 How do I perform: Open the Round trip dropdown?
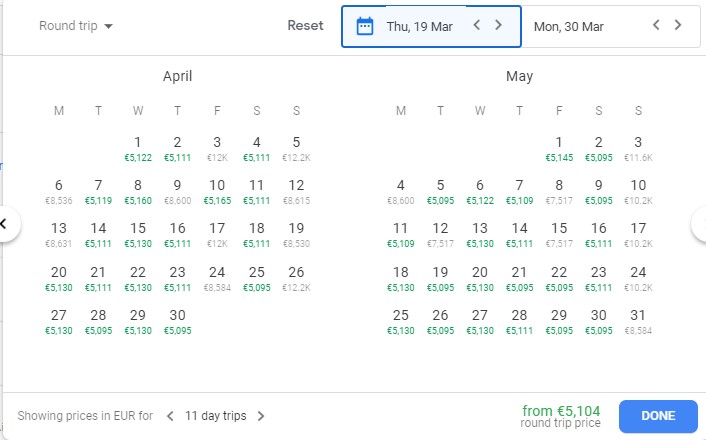(76, 26)
